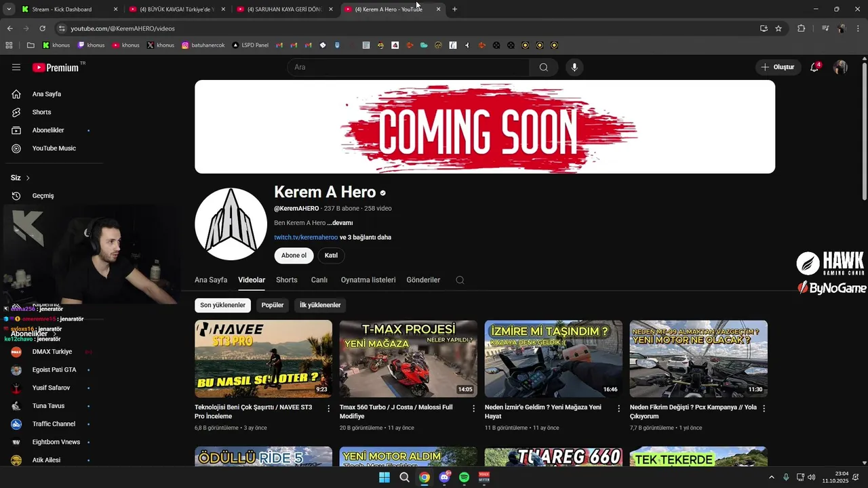Image resolution: width=868 pixels, height=488 pixels.
Task: Open the Apps grid in bookmarks bar
Action: (x=9, y=45)
